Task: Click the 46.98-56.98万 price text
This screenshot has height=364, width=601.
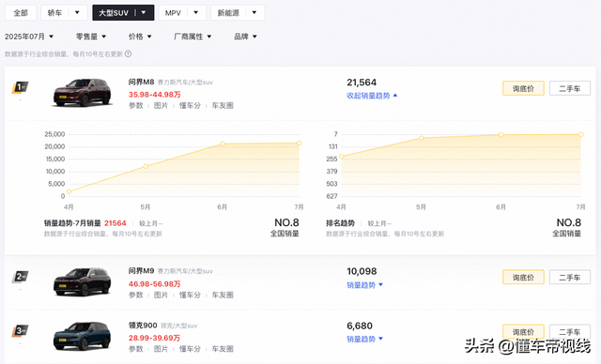Action: click(x=154, y=284)
